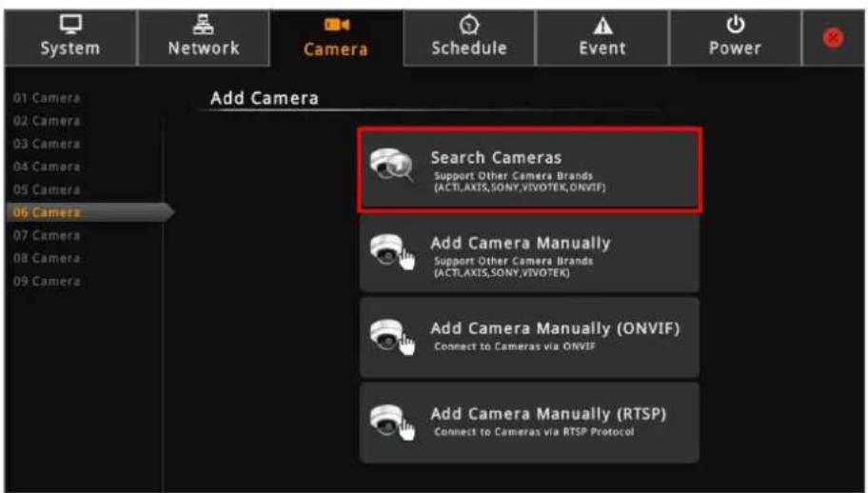Screen dimensions: 868x493
Task: Click text 'Connect to Cameras via ONVIF'
Action: point(515,346)
